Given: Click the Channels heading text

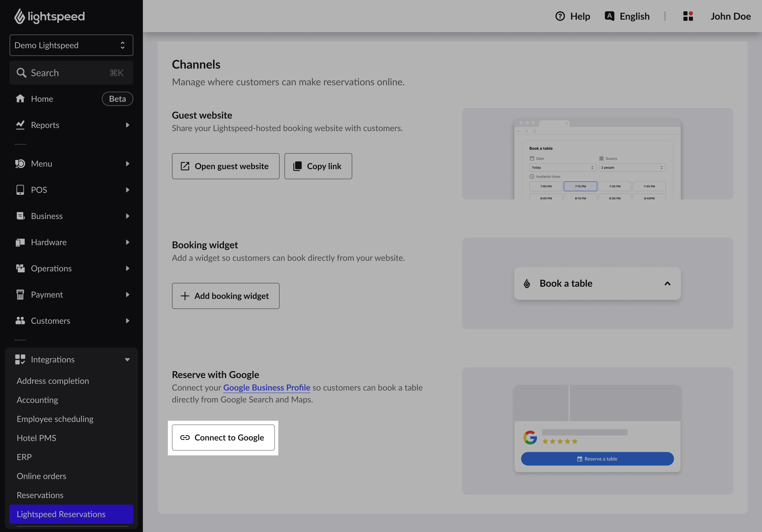Looking at the screenshot, I should click(196, 64).
